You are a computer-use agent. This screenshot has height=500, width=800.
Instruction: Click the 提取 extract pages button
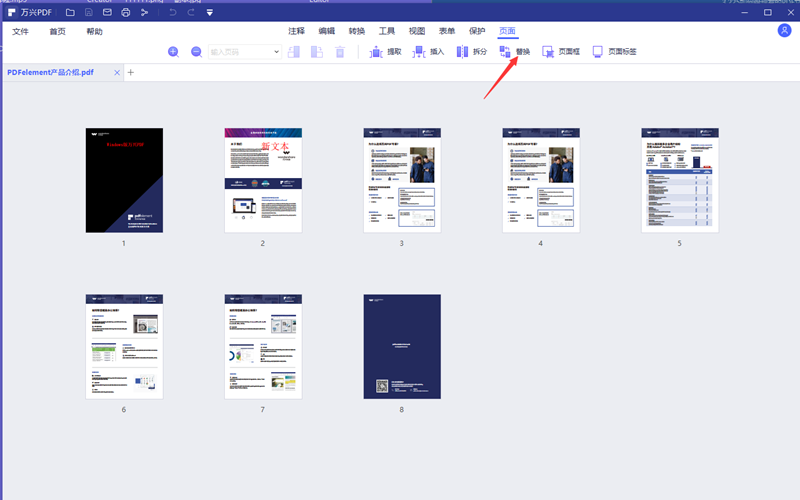[386, 51]
